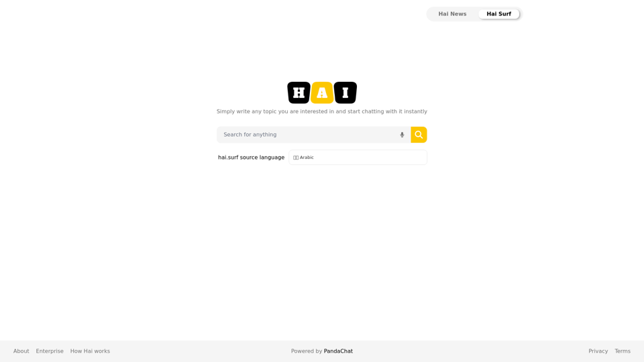Image resolution: width=644 pixels, height=362 pixels.
Task: Click the Arabic text in language selector
Action: point(307,158)
